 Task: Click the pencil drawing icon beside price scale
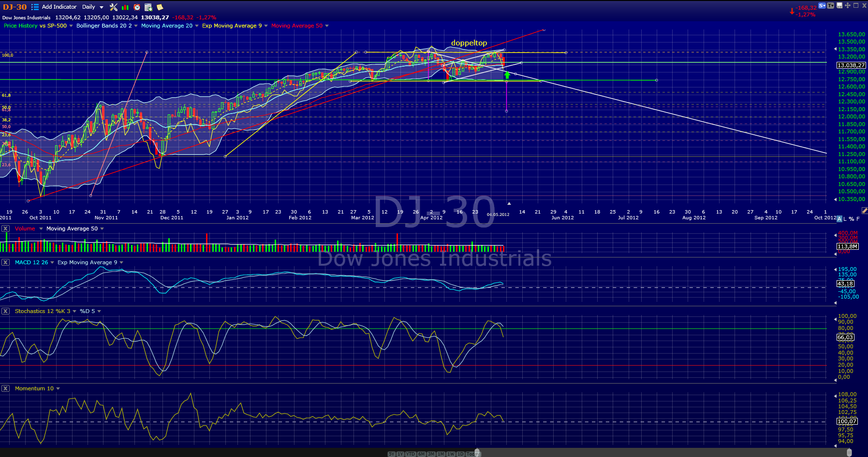click(x=864, y=211)
